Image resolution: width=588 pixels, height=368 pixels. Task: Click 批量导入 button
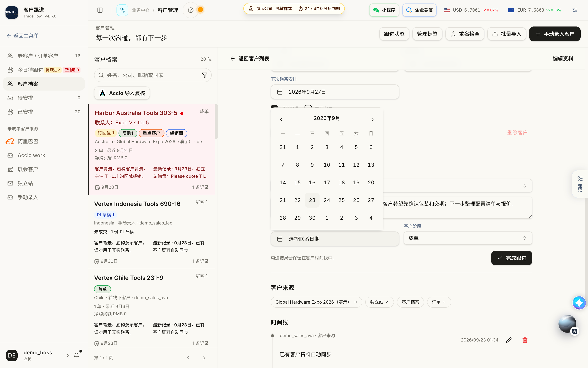click(x=507, y=34)
